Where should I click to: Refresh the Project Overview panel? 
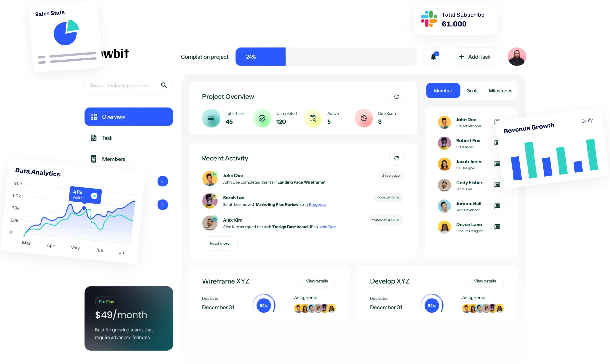point(396,97)
